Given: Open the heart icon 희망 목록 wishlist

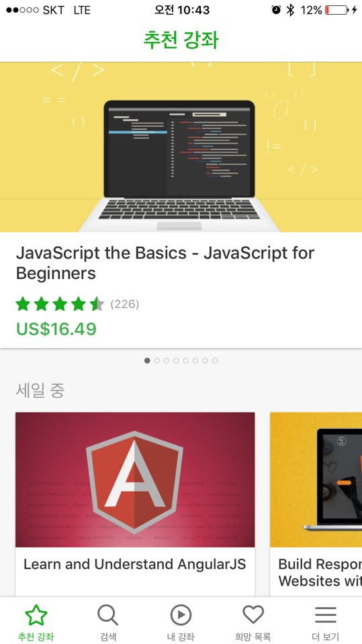Looking at the screenshot, I should (x=253, y=615).
